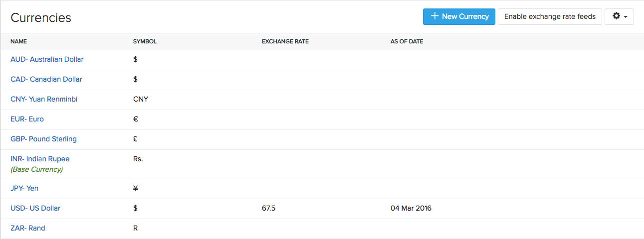
Task: Open CAD- Canadian Dollar currency
Action: point(46,79)
